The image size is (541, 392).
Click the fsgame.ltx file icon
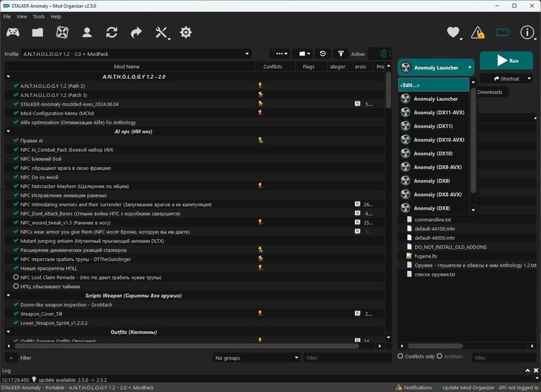(x=409, y=256)
